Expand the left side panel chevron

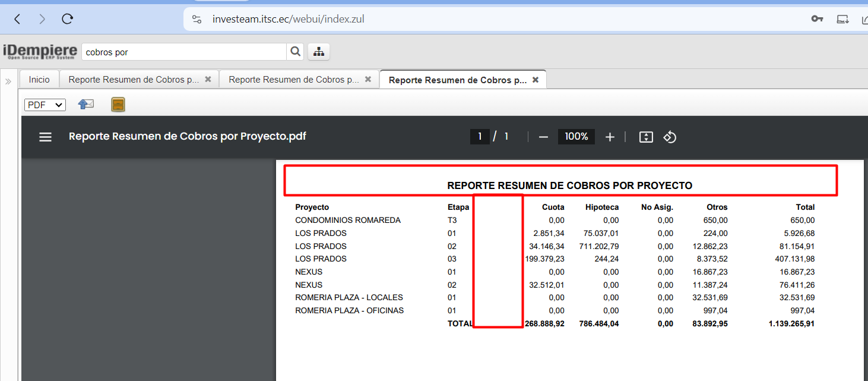(x=8, y=81)
